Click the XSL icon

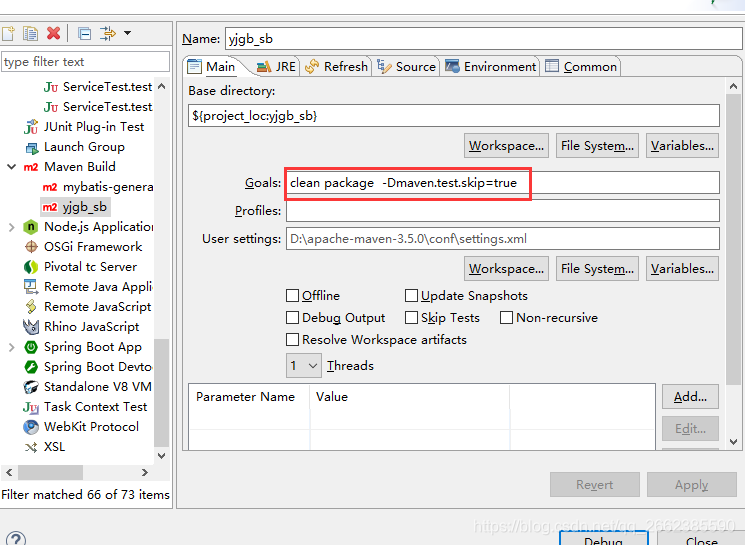pyautogui.click(x=31, y=448)
